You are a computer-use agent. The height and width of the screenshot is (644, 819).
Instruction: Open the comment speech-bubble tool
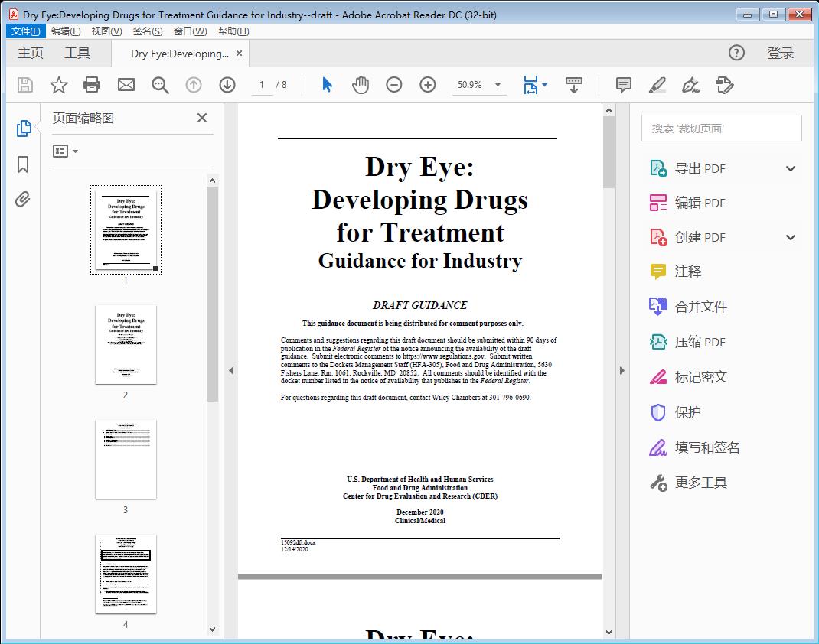point(623,84)
